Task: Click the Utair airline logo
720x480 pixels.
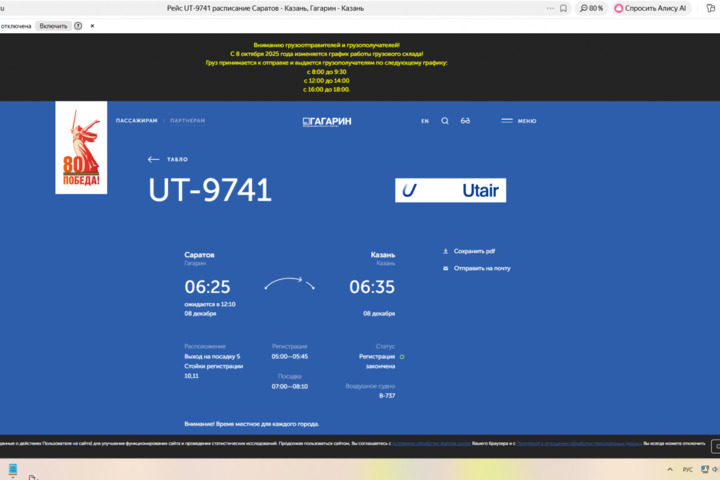Action: coord(450,190)
